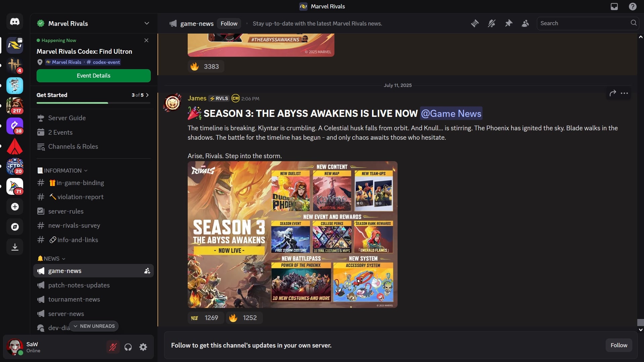Toggle fire reaction 1252
644x362 pixels.
[x=244, y=318]
